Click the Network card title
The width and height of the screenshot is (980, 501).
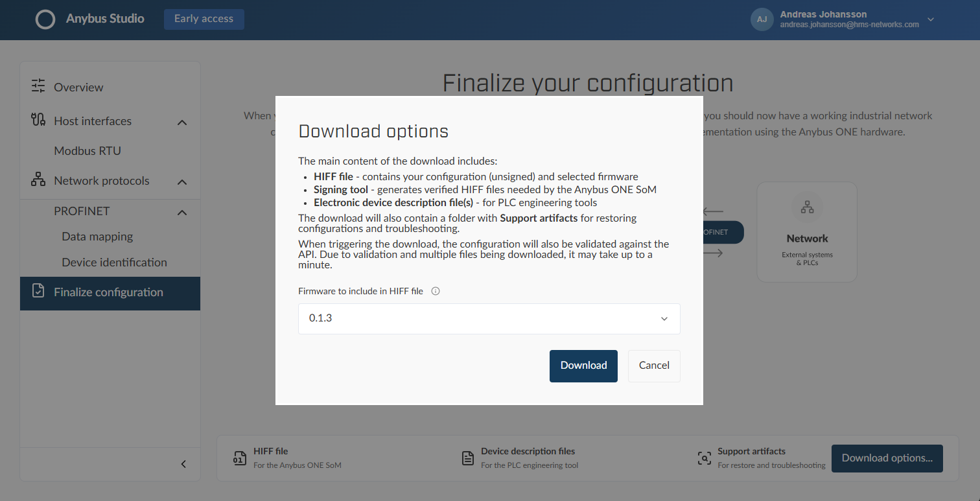tap(808, 239)
